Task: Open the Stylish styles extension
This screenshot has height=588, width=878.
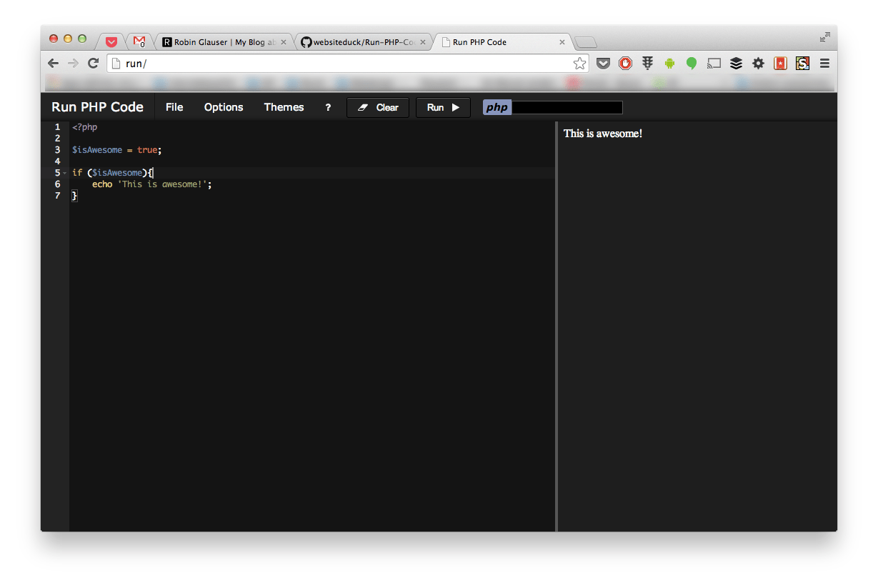Action: pyautogui.click(x=802, y=63)
